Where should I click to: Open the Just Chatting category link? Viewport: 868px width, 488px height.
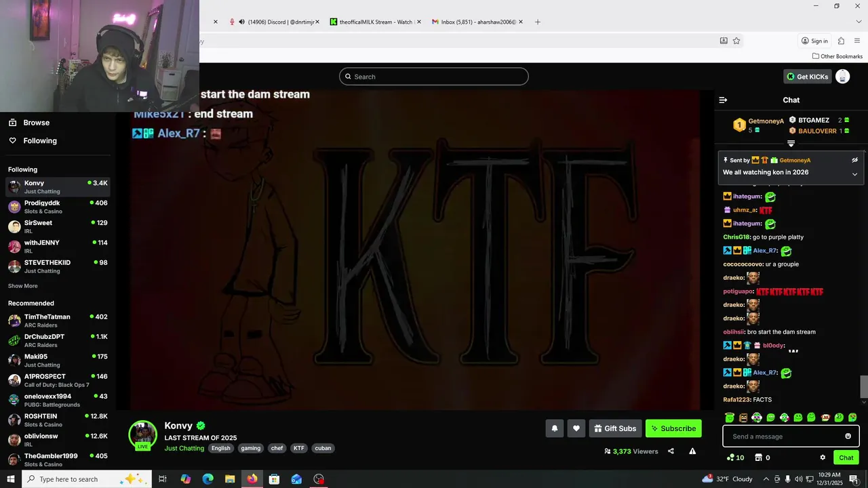point(184,448)
